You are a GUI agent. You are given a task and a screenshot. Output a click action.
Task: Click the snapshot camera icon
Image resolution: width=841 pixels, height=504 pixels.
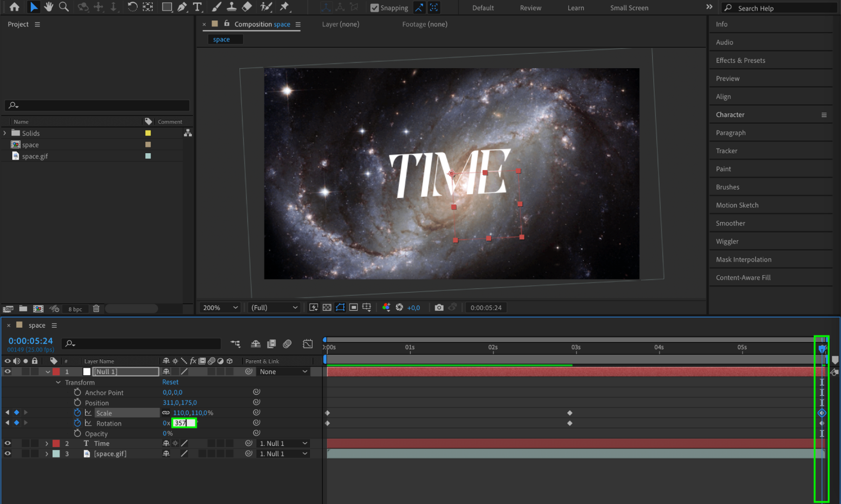tap(439, 308)
